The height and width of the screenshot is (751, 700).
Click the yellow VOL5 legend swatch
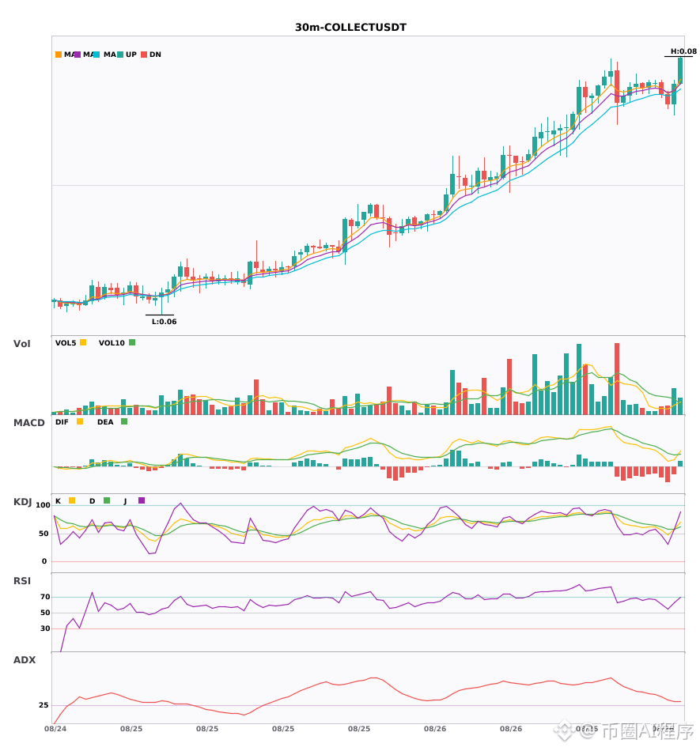coord(83,342)
